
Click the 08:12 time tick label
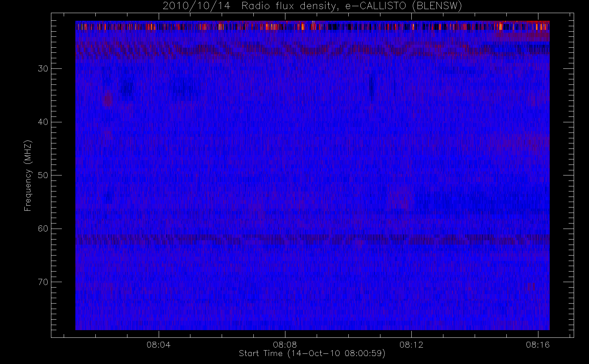pyautogui.click(x=411, y=344)
